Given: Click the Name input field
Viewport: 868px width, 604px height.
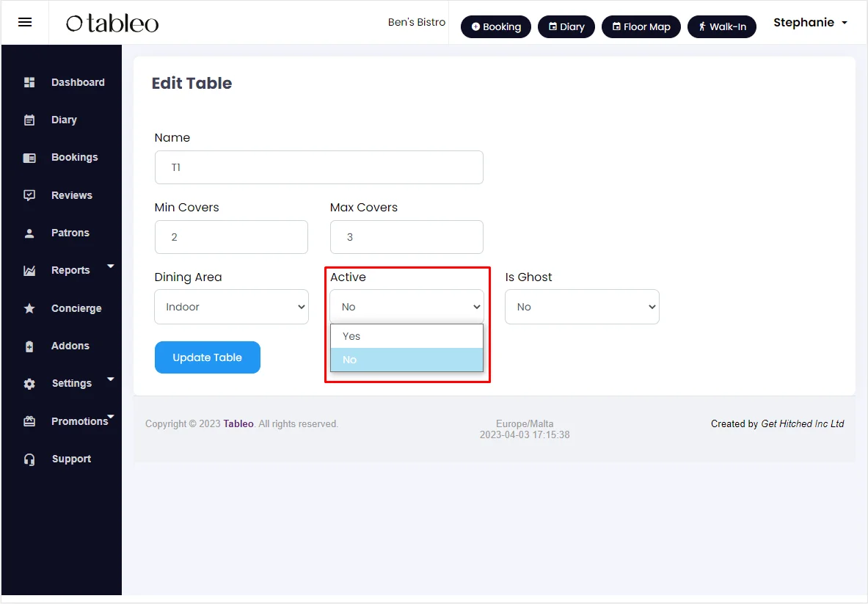Looking at the screenshot, I should [x=319, y=167].
